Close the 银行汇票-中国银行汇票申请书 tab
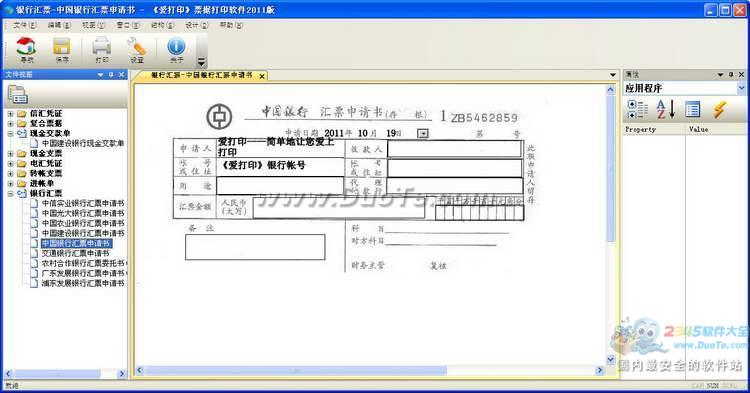The image size is (750, 393). click(262, 76)
